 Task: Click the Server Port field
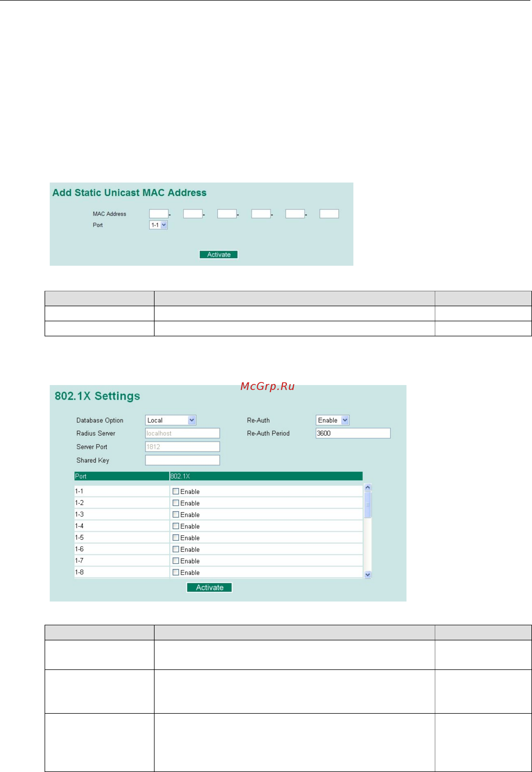tap(182, 447)
